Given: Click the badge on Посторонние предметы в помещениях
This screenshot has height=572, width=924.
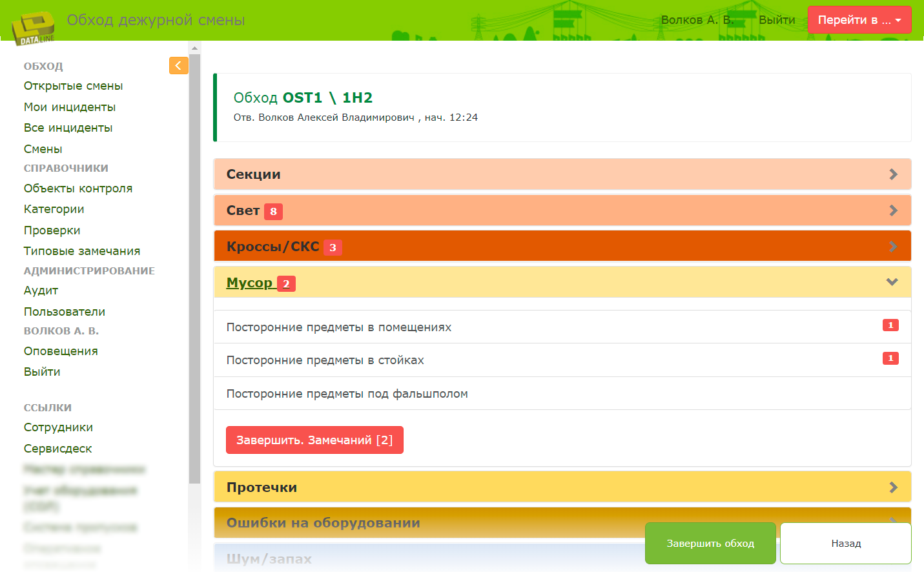Looking at the screenshot, I should [890, 325].
